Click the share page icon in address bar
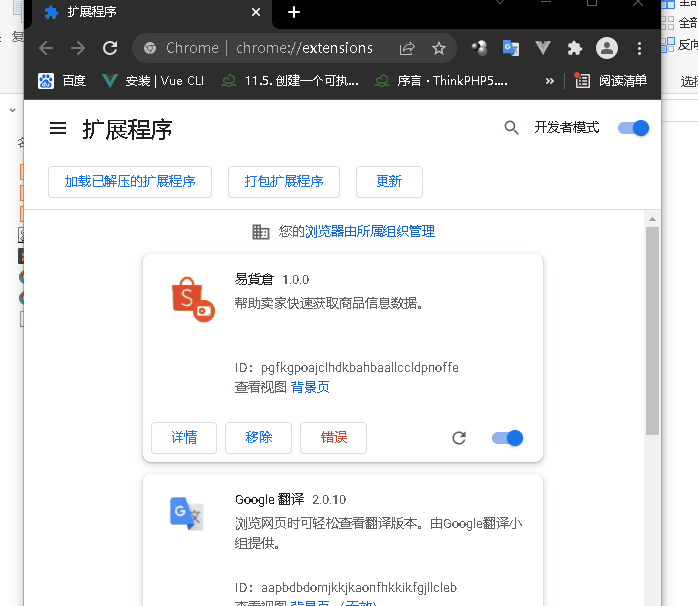The width and height of the screenshot is (698, 606). tap(407, 48)
